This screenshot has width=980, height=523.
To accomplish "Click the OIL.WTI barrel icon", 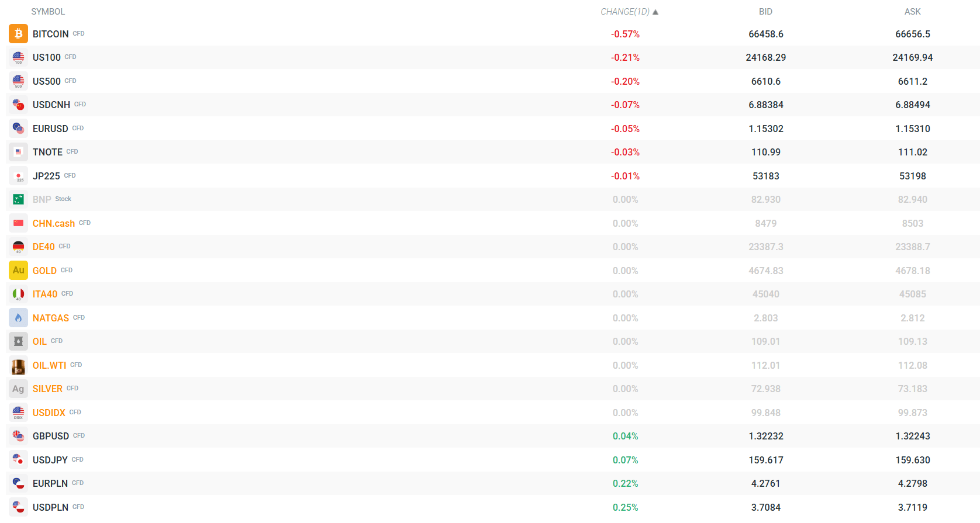I will (x=18, y=365).
